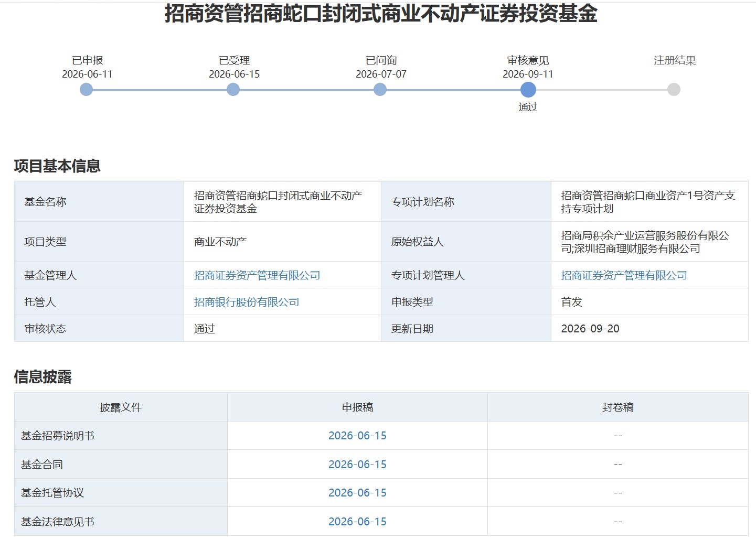Click the 专项计划管理人 field label
756x540 pixels.
coord(428,275)
